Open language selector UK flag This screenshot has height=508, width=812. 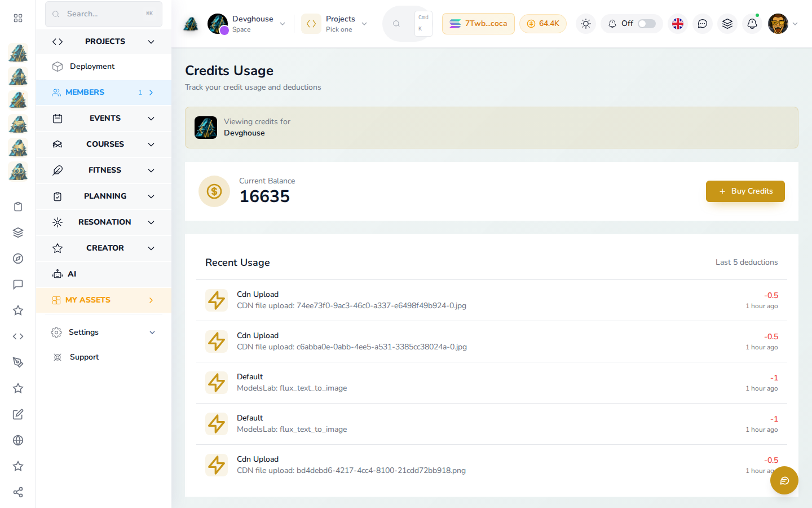coord(678,24)
